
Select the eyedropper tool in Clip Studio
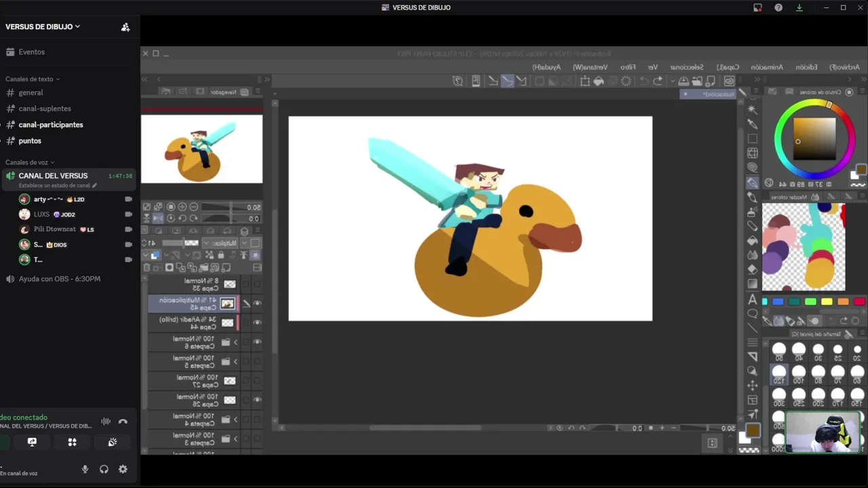753,124
